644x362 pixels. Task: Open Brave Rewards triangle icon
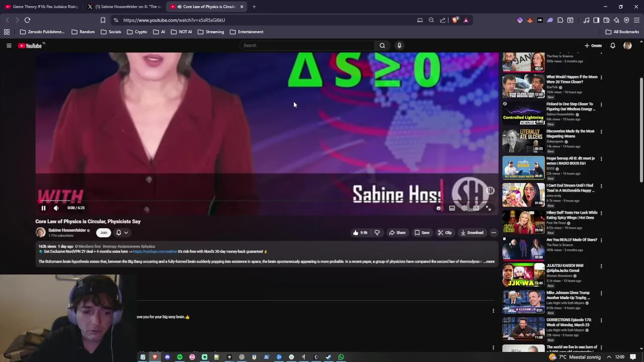point(466,20)
